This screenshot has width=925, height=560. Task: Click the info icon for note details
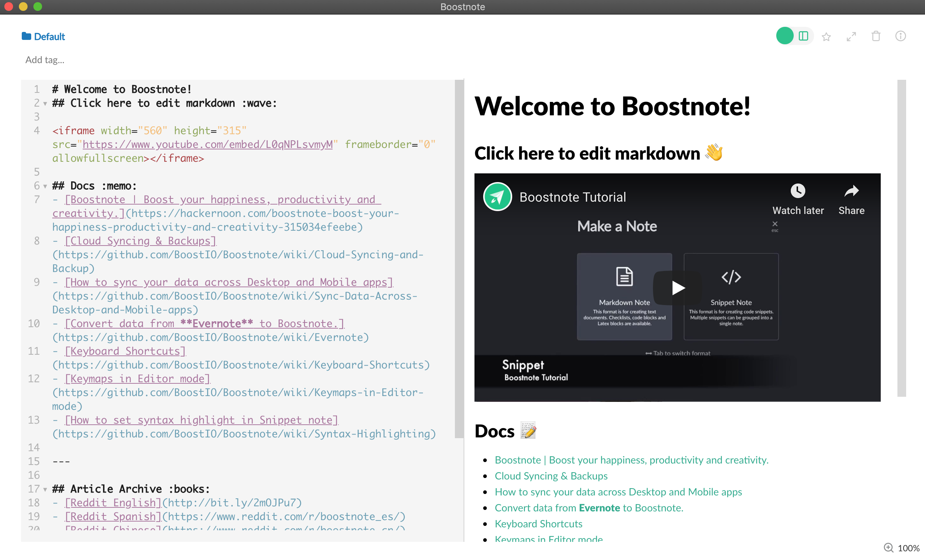901,36
